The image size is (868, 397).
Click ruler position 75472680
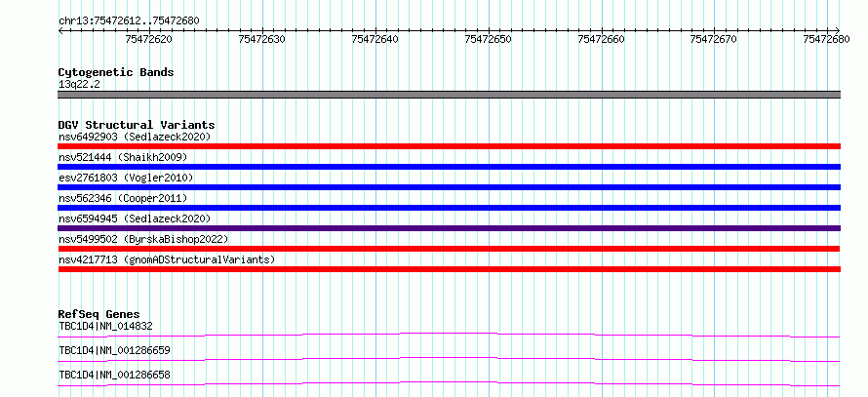tap(826, 39)
